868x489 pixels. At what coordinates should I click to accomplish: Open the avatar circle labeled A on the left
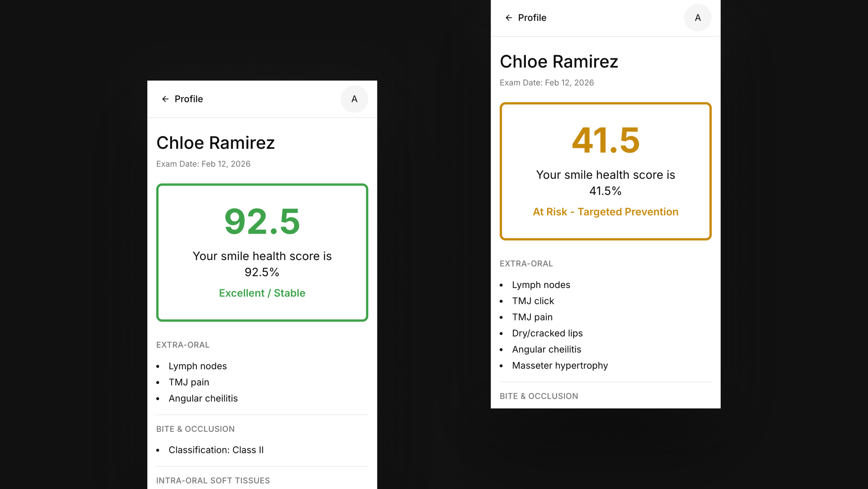pos(354,99)
